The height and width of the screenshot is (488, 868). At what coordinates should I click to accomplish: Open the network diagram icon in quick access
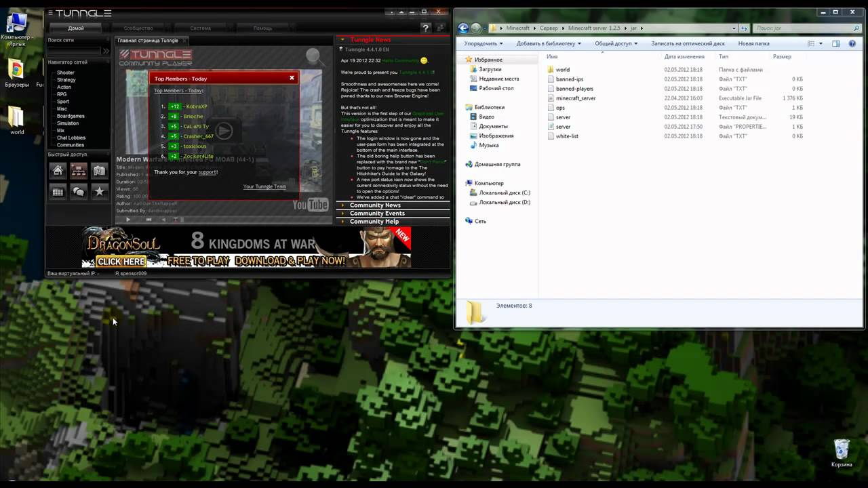(x=79, y=171)
